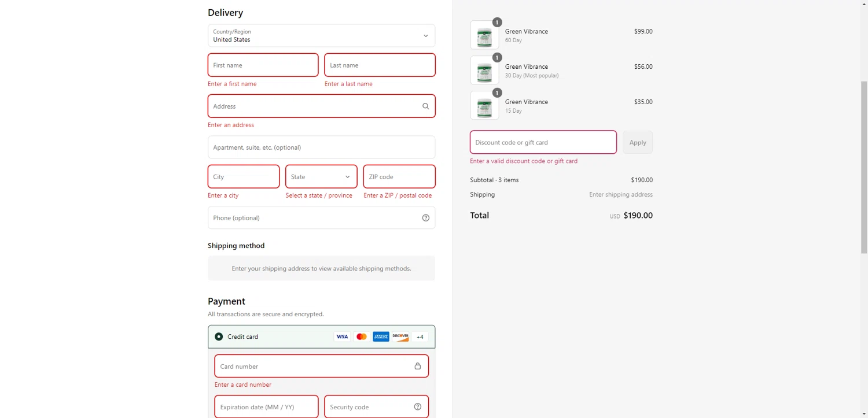868x418 pixels.
Task: Click the $56.00 price
Action: (x=643, y=66)
